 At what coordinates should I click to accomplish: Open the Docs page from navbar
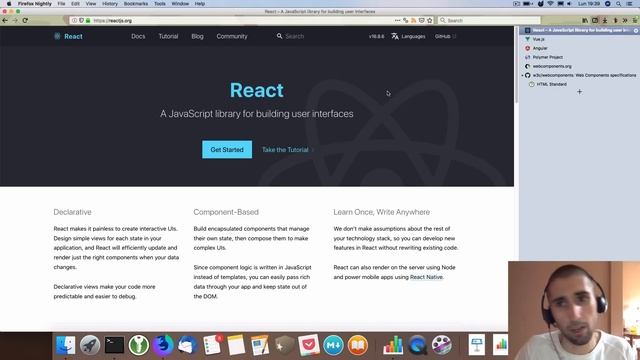click(x=138, y=36)
